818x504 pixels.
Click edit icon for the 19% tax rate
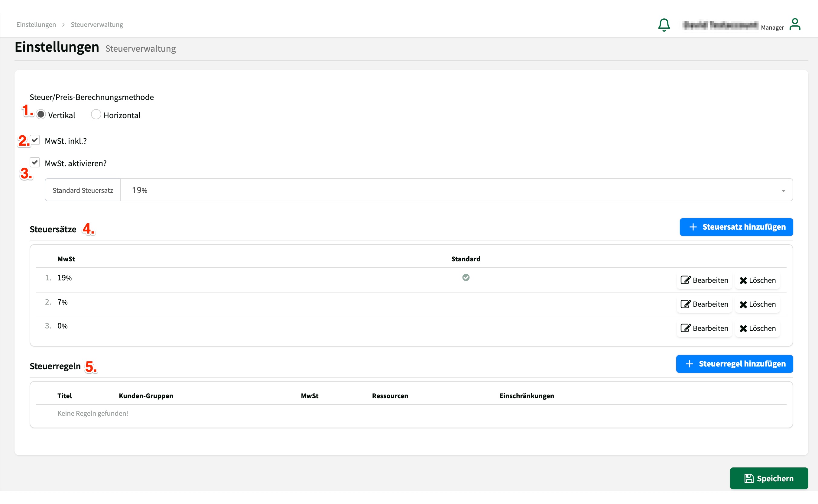[685, 280]
